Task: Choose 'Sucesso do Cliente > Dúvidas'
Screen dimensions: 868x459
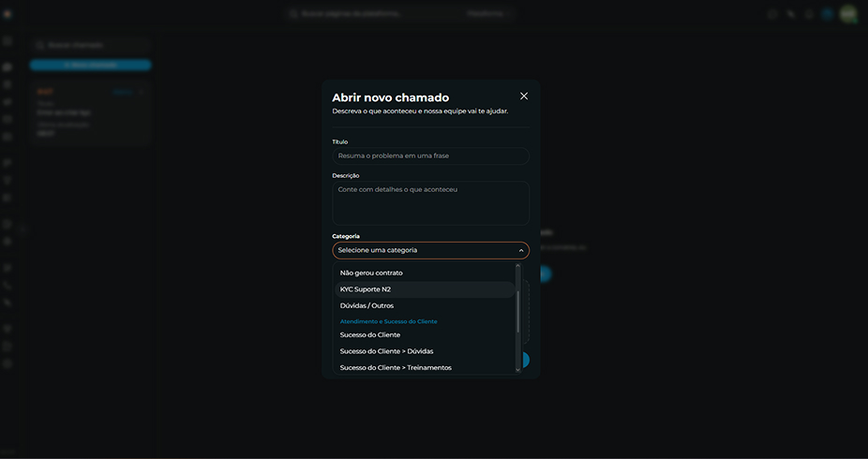Action: coord(425,351)
